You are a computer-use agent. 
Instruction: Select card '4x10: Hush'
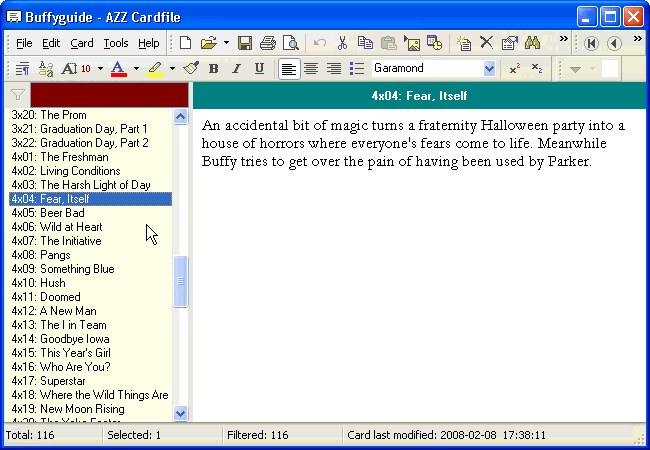[x=90, y=283]
